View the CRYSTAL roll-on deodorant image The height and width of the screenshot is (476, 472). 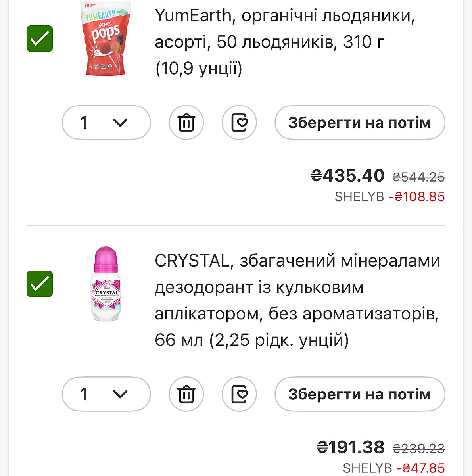pos(106,284)
